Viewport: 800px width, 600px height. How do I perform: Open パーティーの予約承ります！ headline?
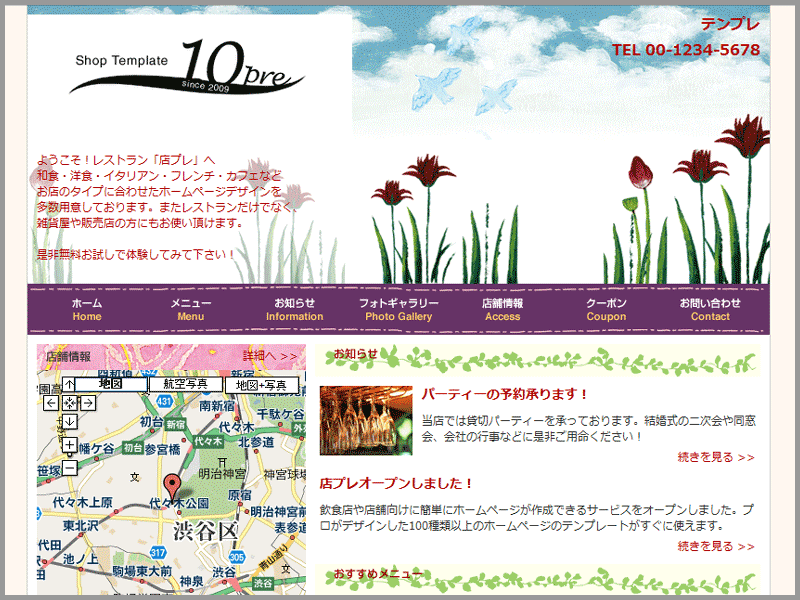click(505, 395)
